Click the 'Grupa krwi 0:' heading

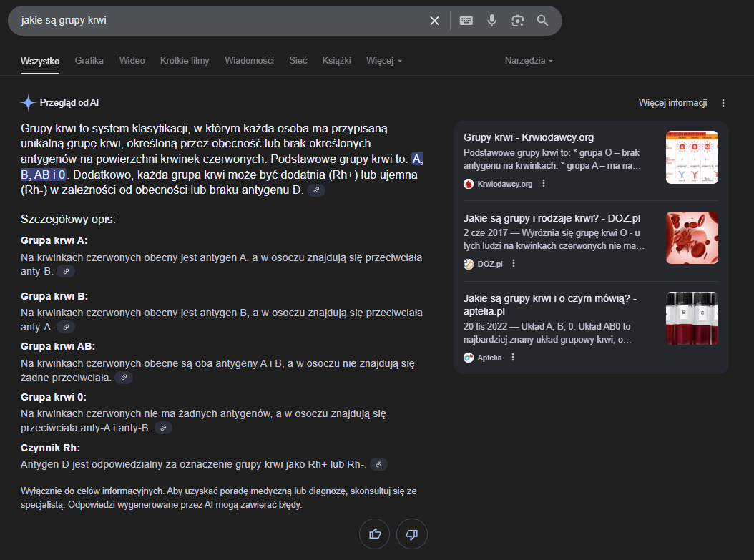tap(54, 397)
